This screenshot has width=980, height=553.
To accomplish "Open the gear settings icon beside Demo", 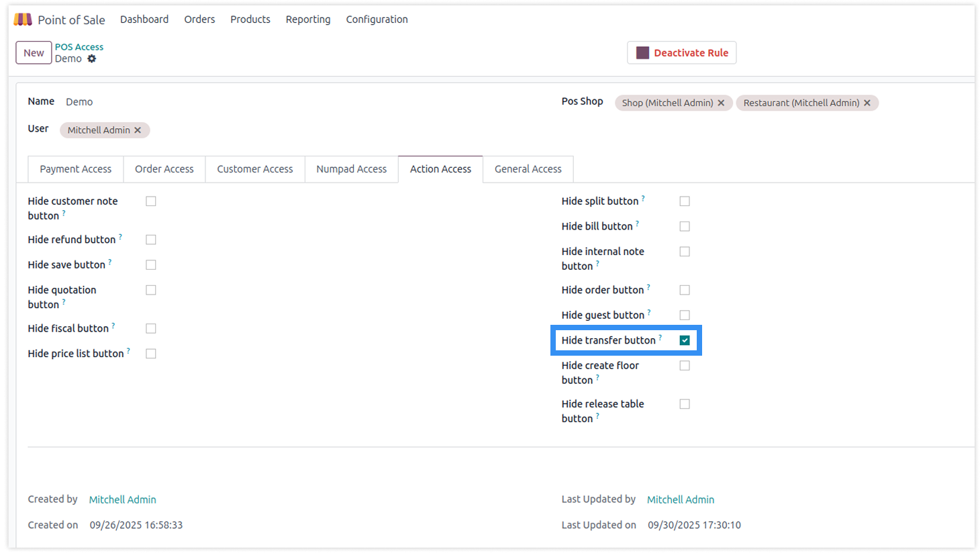I will tap(92, 59).
